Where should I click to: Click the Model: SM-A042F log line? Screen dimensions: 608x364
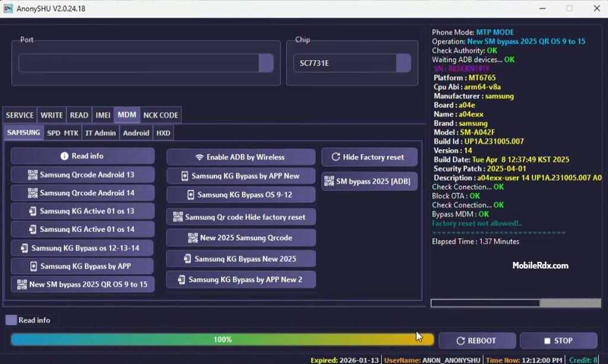tap(464, 132)
